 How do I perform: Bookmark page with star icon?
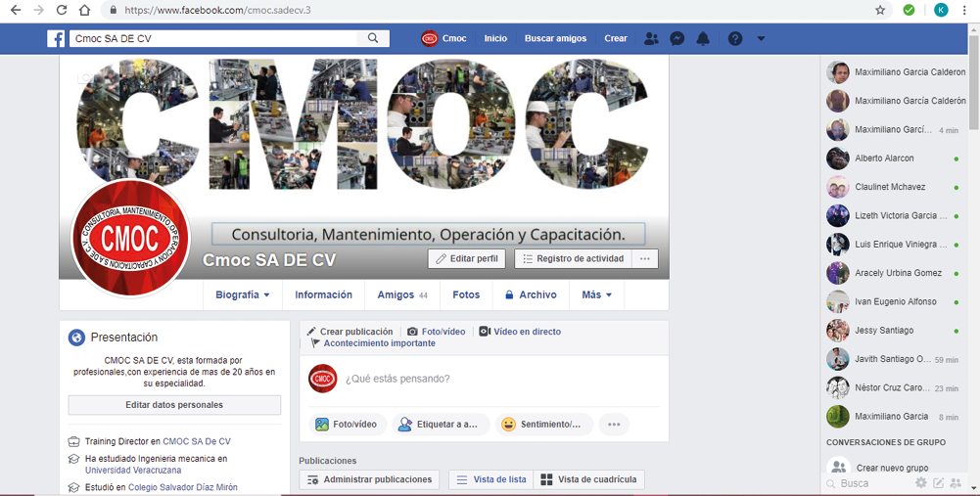[880, 10]
